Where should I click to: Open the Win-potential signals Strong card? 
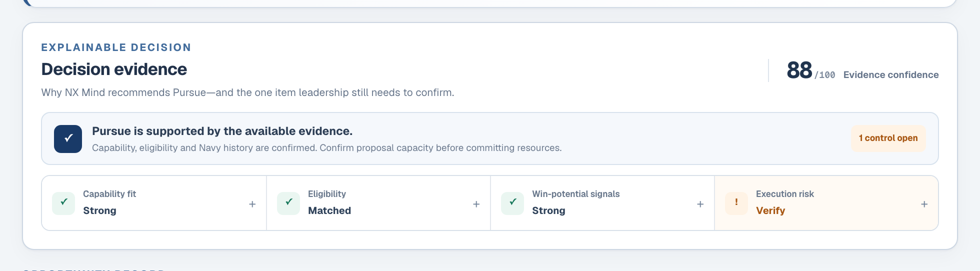602,202
